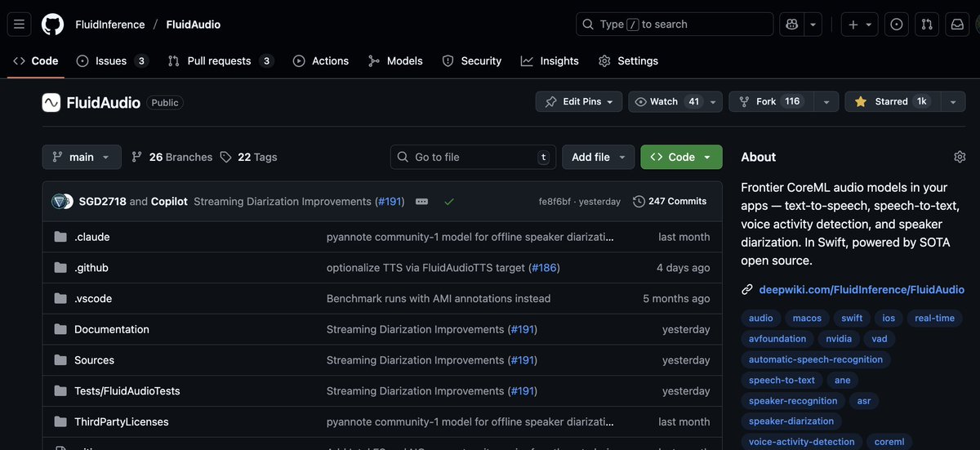This screenshot has width=980, height=450.
Task: Open the Add file dropdown
Action: click(x=599, y=157)
